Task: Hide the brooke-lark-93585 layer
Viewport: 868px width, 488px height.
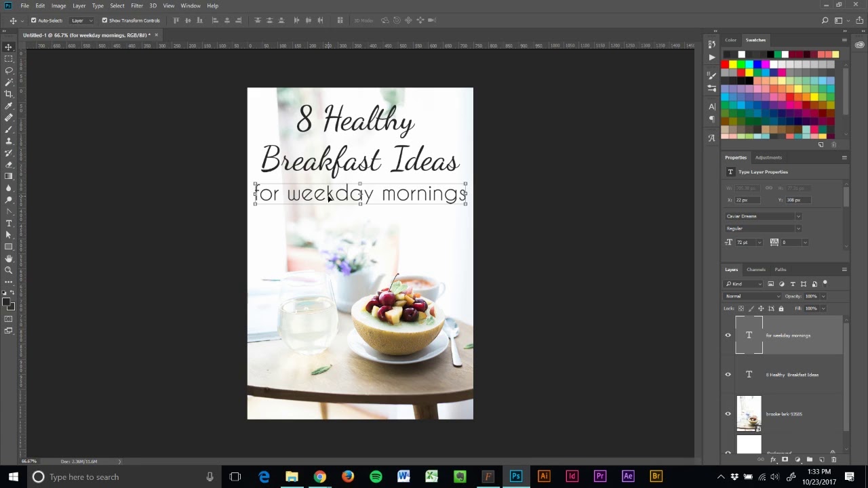Action: coord(728,413)
